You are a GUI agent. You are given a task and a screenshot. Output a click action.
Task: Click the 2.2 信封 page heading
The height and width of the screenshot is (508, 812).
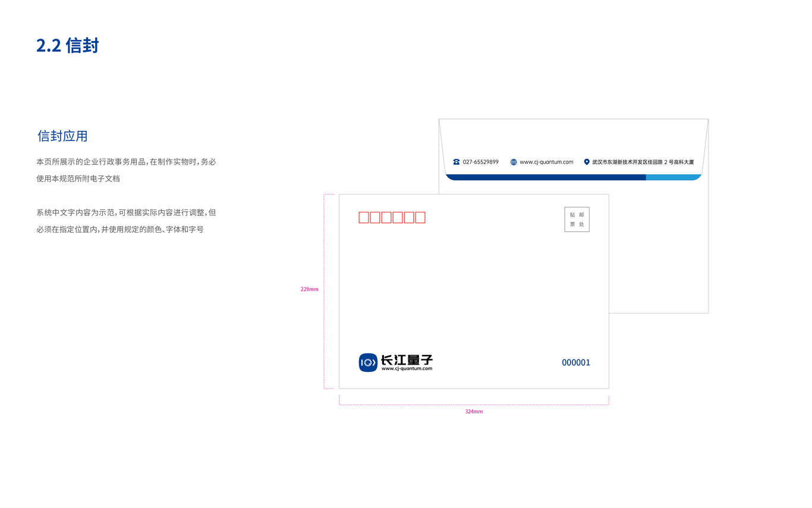pyautogui.click(x=67, y=46)
